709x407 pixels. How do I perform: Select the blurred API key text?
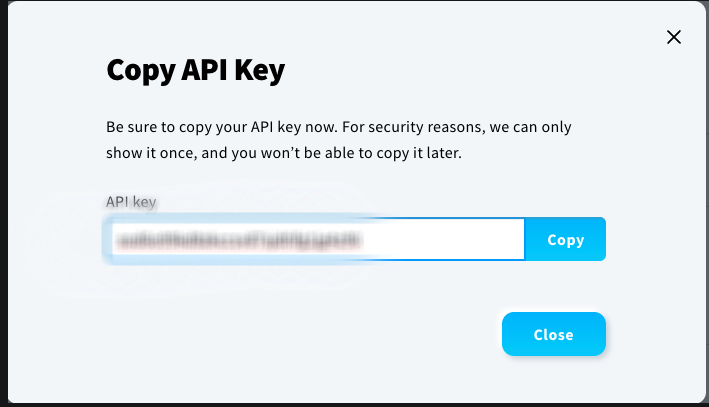coord(236,240)
